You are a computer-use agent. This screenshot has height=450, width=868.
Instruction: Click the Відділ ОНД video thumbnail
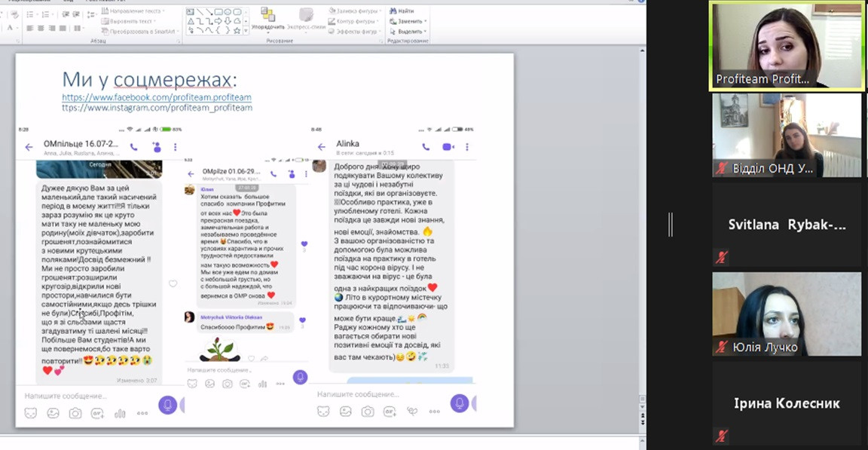(x=787, y=135)
